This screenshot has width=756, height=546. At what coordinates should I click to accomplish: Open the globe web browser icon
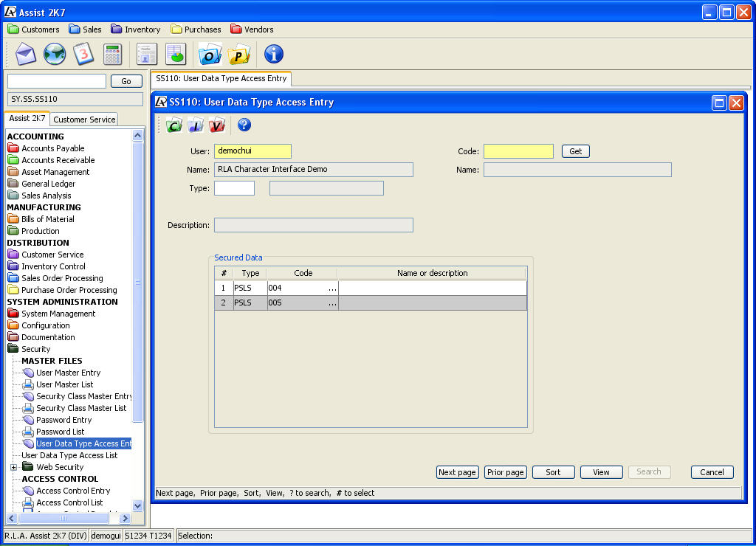click(x=55, y=54)
